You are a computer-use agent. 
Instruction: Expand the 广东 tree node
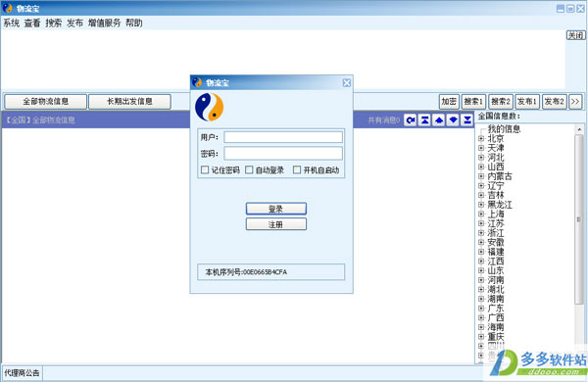pyautogui.click(x=481, y=309)
